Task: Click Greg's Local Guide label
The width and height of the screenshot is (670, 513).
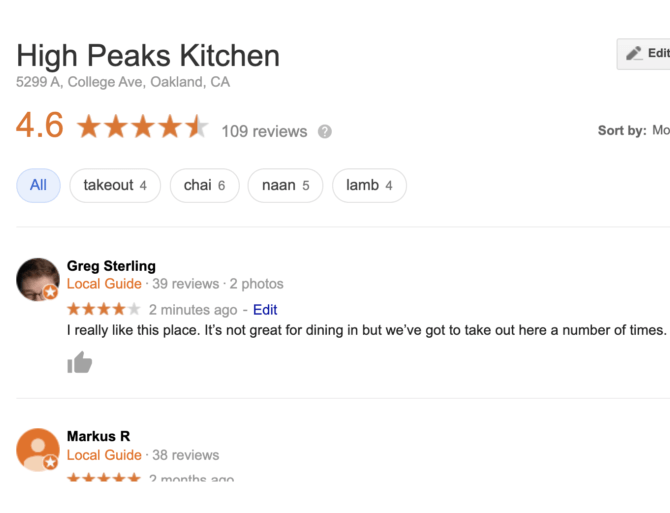Action: coord(104,284)
